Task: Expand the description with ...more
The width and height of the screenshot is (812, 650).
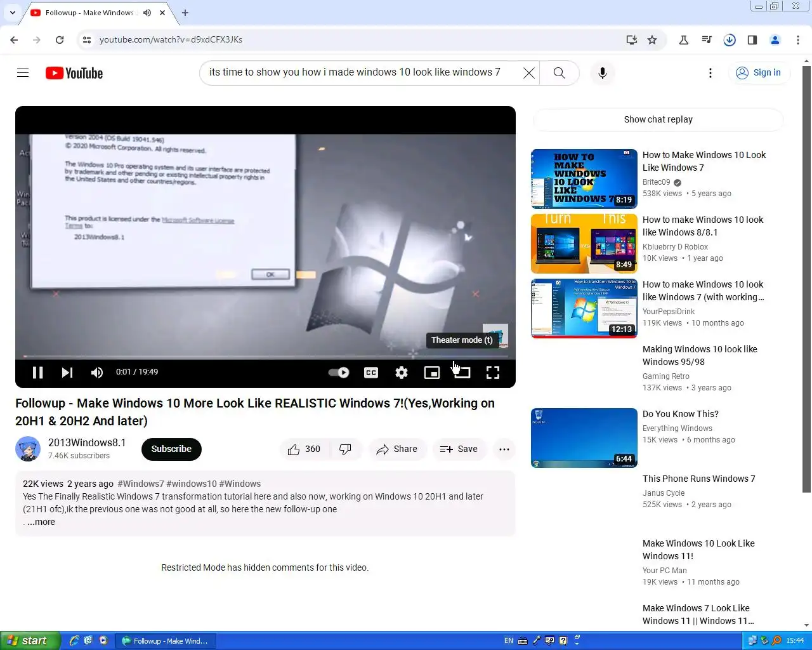Action: (41, 522)
